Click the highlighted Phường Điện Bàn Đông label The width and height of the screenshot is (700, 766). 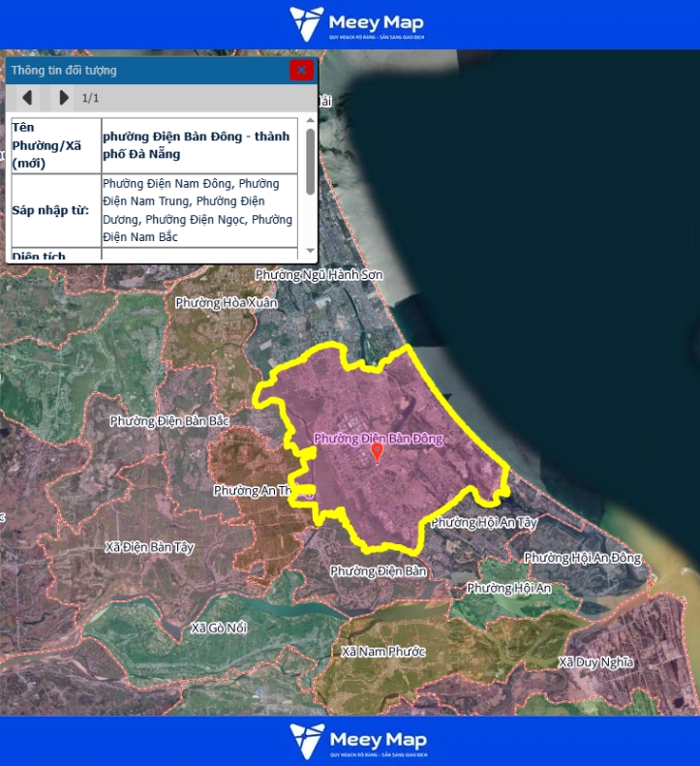378,439
